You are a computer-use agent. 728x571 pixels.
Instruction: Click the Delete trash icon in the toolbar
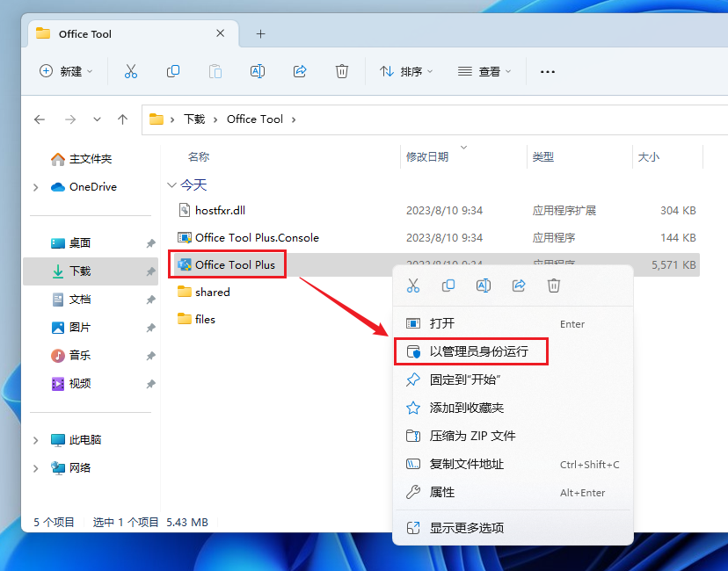click(342, 71)
